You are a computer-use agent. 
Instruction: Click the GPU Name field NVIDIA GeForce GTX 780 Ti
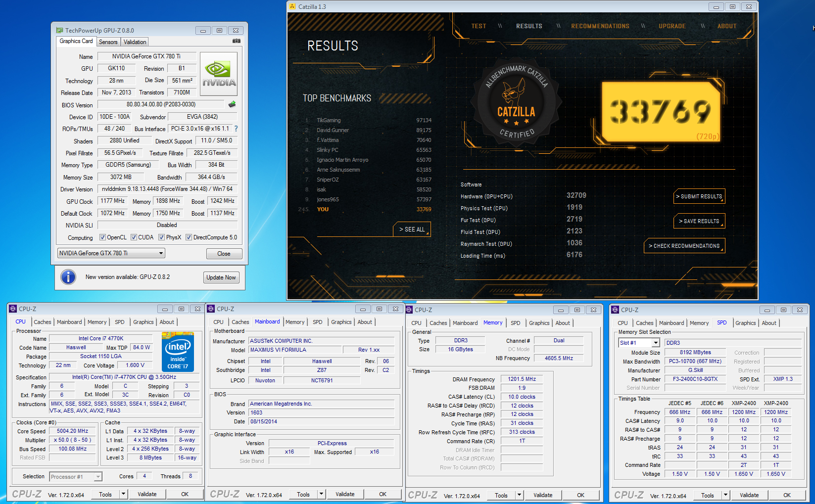[146, 56]
